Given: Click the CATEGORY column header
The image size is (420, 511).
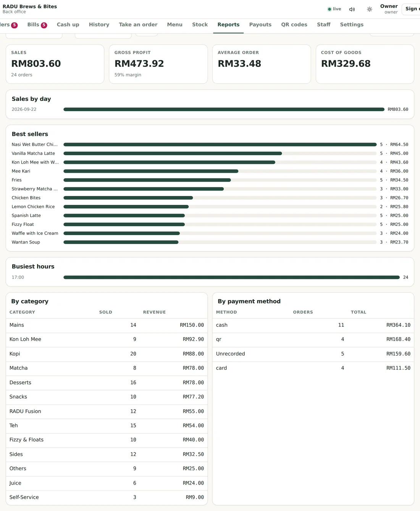Looking at the screenshot, I should 22,312.
